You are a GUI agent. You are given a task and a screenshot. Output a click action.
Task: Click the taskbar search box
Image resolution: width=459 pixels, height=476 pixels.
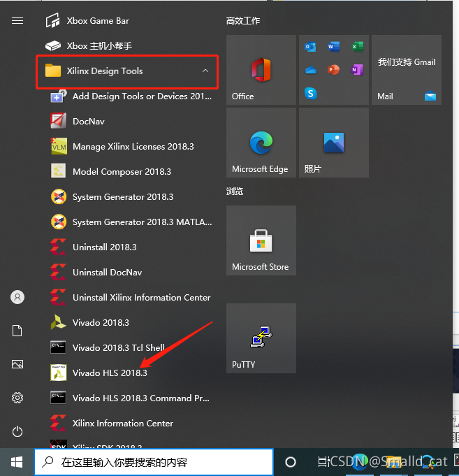pyautogui.click(x=154, y=462)
